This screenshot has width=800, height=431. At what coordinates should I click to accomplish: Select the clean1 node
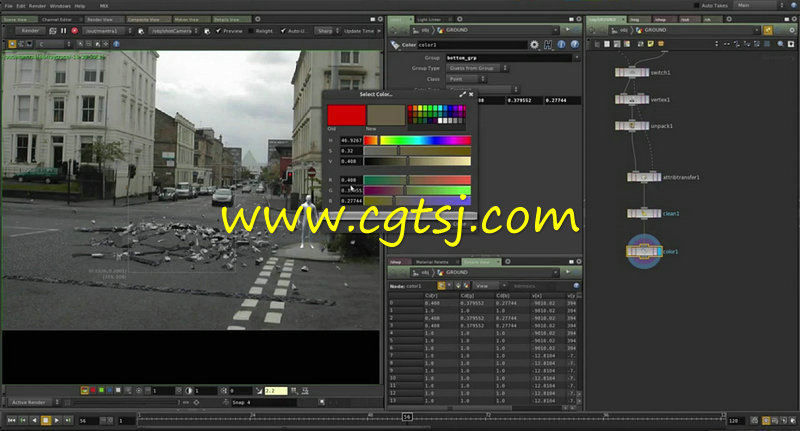click(x=644, y=214)
